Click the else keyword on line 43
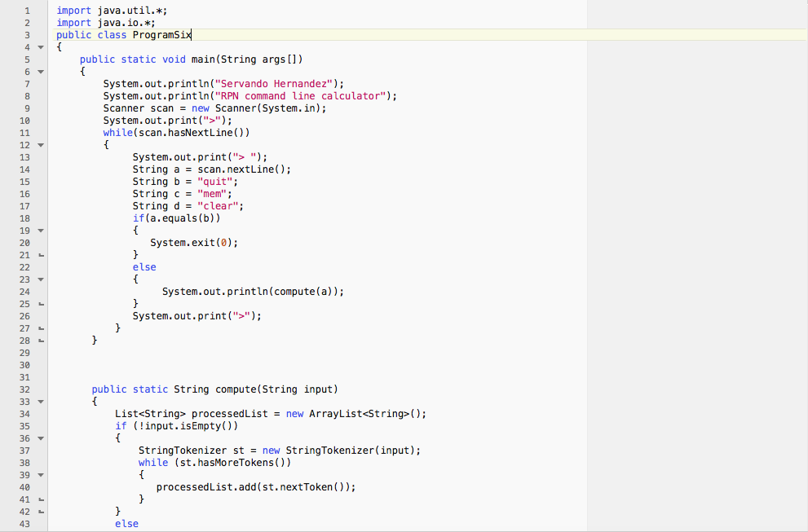This screenshot has height=532, width=808. pyautogui.click(x=126, y=523)
